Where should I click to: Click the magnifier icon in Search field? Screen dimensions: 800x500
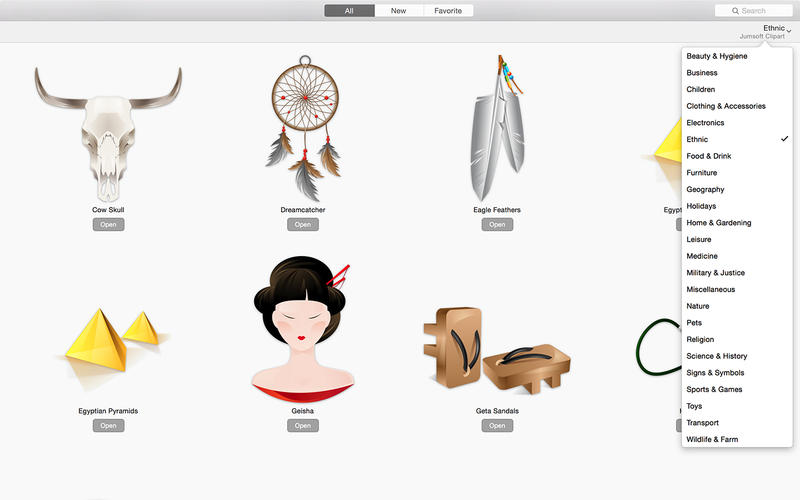(x=735, y=11)
